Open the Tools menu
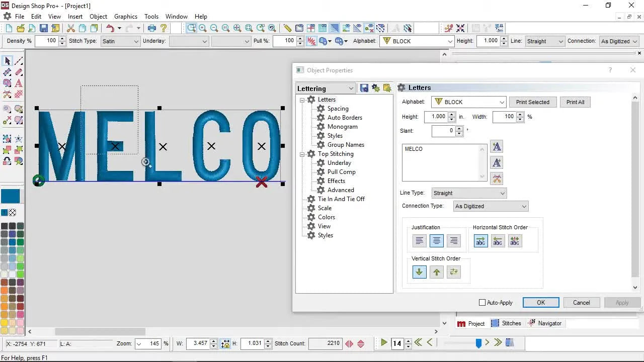This screenshot has height=362, width=644. [151, 16]
